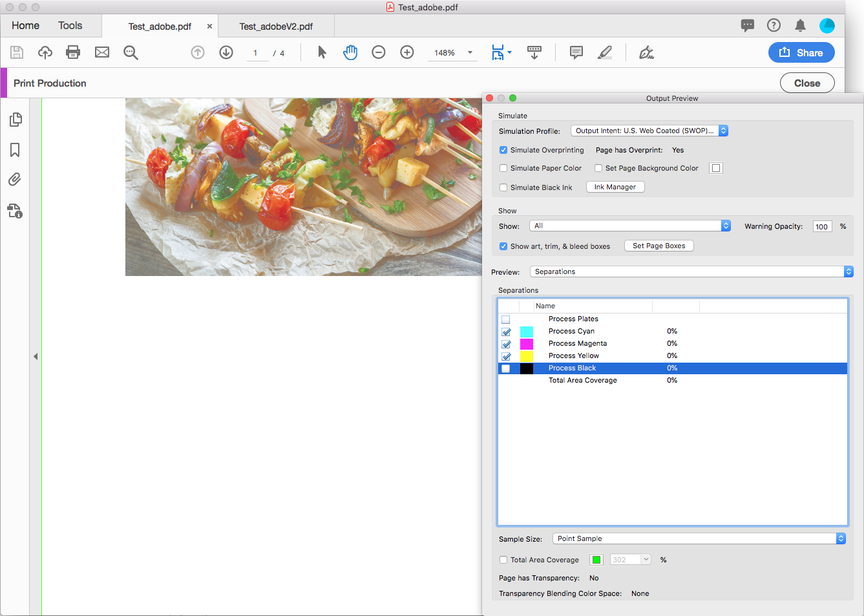Uncheck the Process Yellow separation
Screen dimensions: 864x616
506,356
